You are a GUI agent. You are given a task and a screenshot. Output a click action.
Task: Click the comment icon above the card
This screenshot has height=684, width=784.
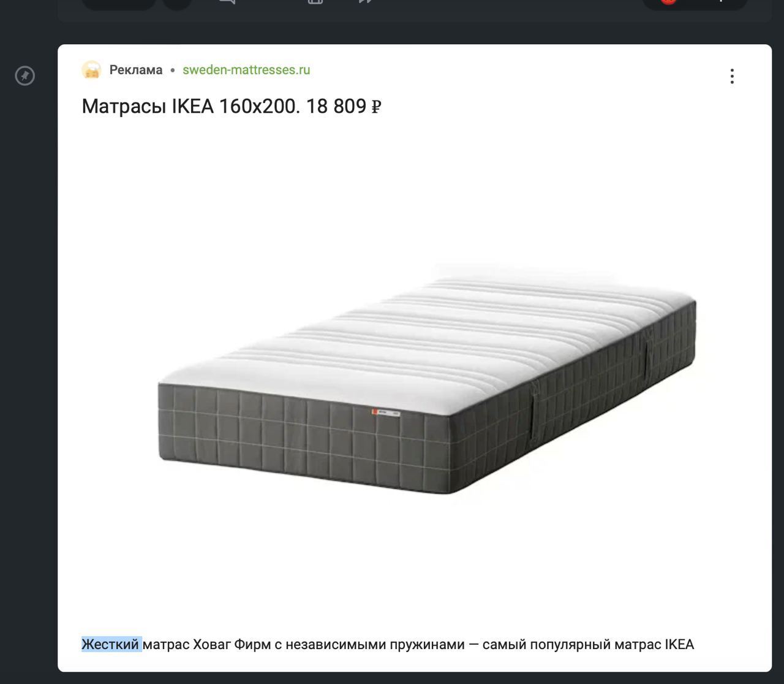227,2
